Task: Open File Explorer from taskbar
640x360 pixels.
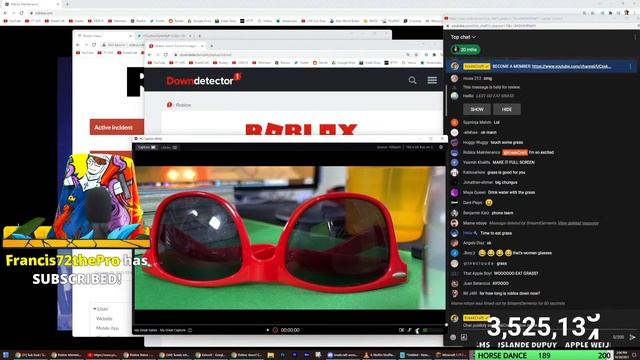Action: point(271,356)
